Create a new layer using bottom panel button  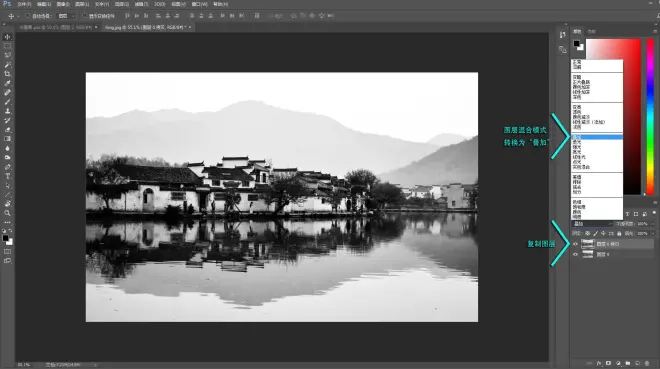(637, 363)
